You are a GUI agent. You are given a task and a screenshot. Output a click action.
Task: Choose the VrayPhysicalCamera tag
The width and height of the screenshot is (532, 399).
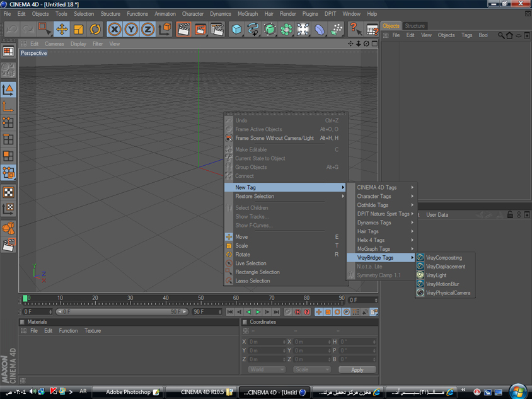[x=445, y=293]
